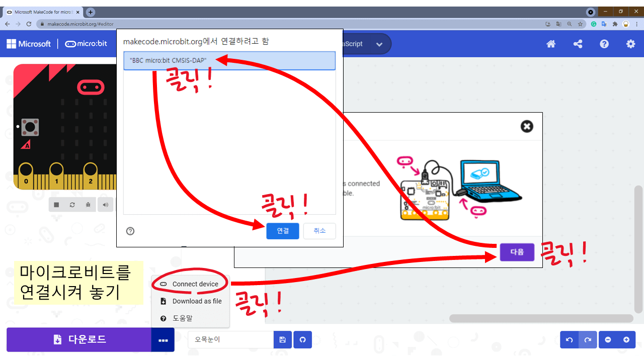644x362 pixels.
Task: Open the settings gear icon
Action: coord(630,44)
